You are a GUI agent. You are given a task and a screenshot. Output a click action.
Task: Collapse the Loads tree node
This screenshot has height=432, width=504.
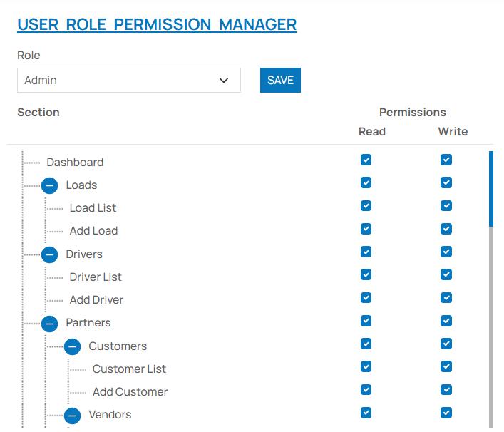(x=49, y=185)
